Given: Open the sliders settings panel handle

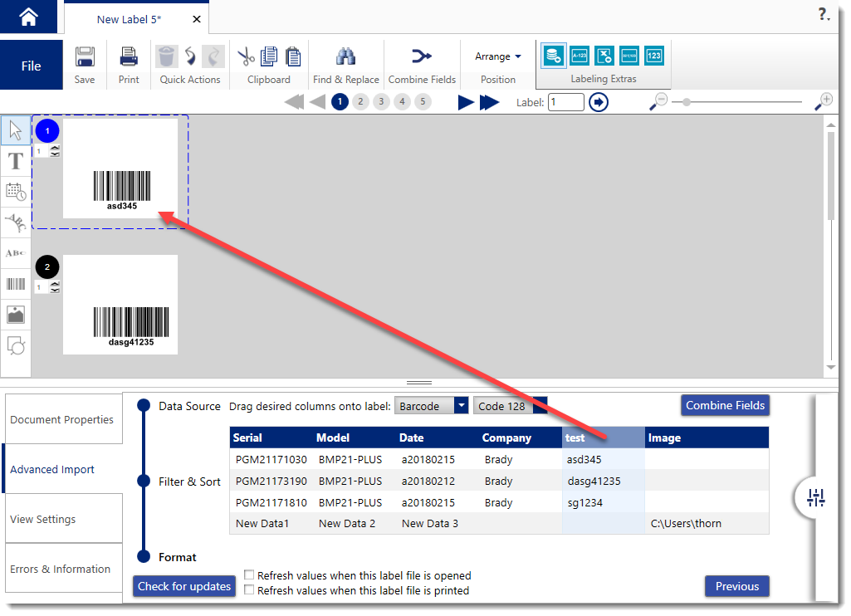Looking at the screenshot, I should tap(816, 497).
